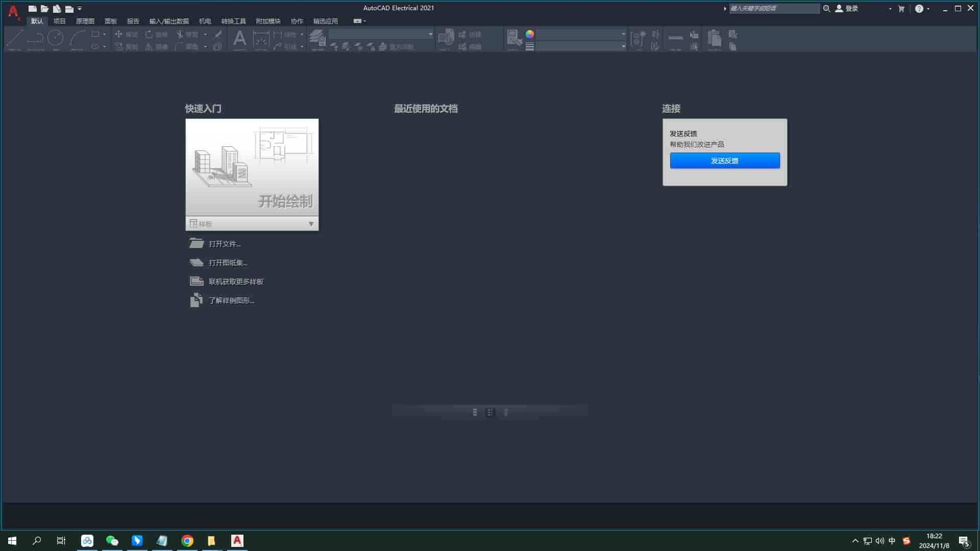
Task: Switch to the 原理图 ribbon tab
Action: (x=84, y=21)
